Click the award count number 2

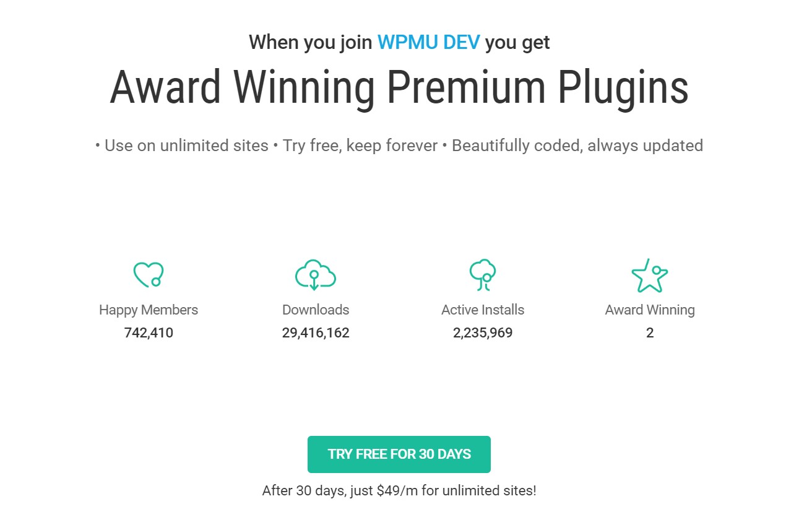coord(650,333)
